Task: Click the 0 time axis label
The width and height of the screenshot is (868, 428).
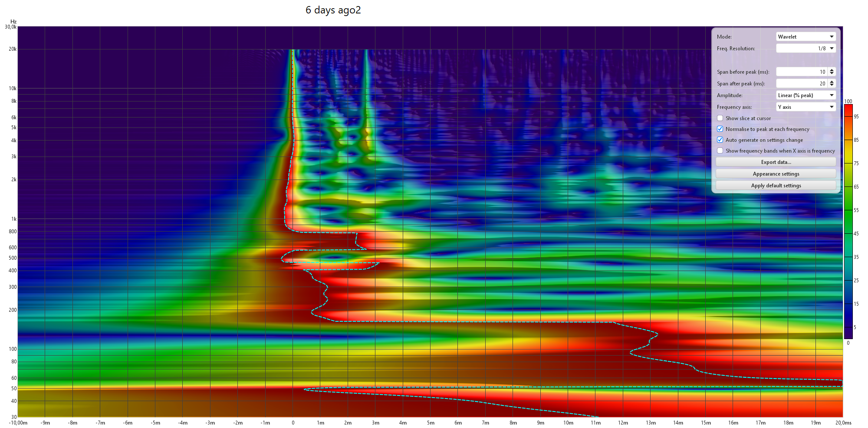Action: [293, 423]
